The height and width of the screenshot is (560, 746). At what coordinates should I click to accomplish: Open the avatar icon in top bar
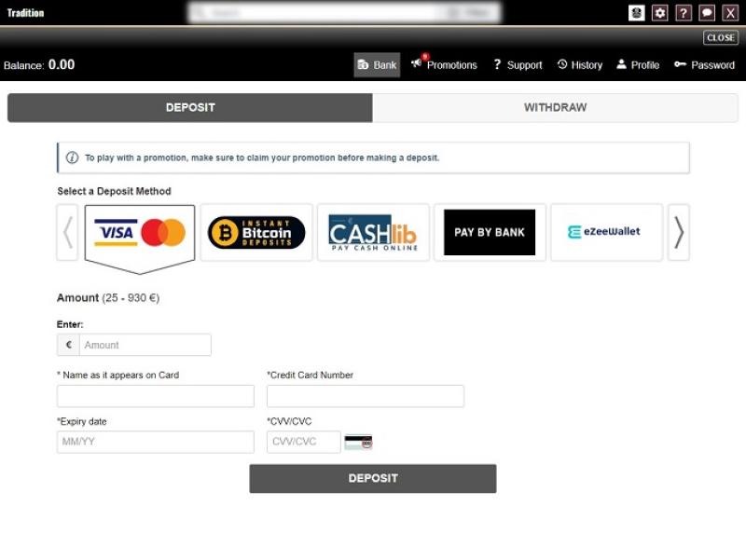[637, 13]
